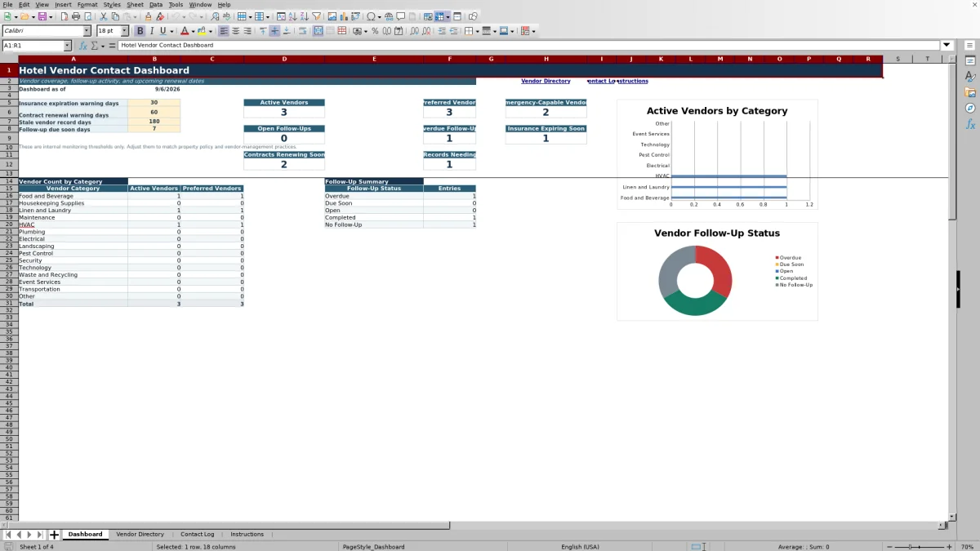
Task: Open the File menu
Action: pos(7,5)
